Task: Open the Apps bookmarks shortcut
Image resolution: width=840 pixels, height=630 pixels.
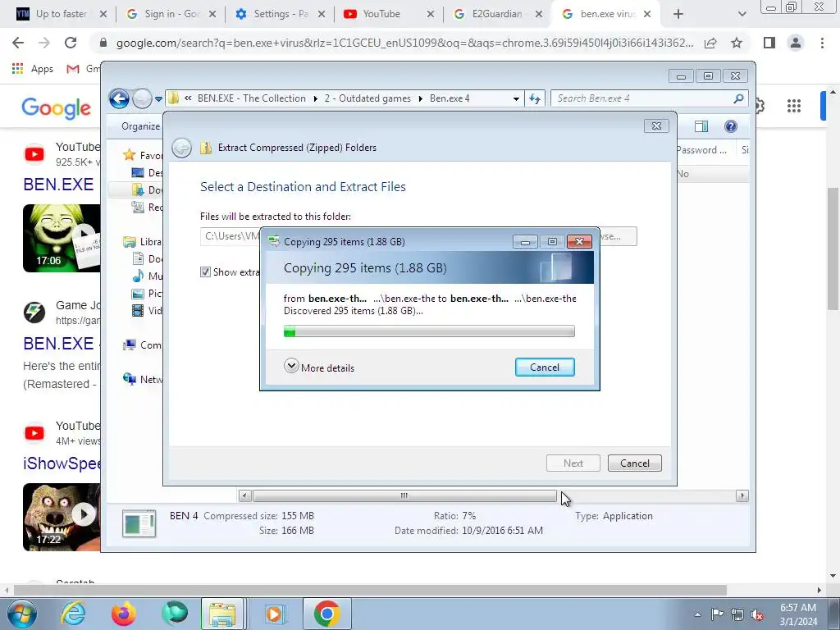Action: click(x=32, y=69)
